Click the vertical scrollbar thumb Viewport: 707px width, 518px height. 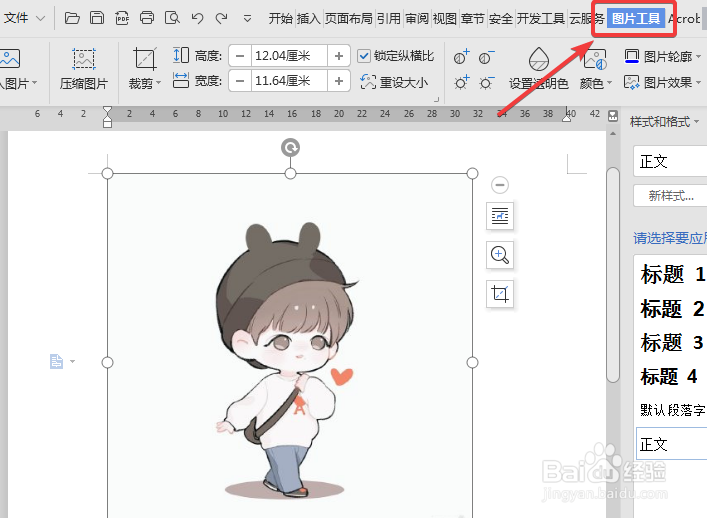coord(613,275)
